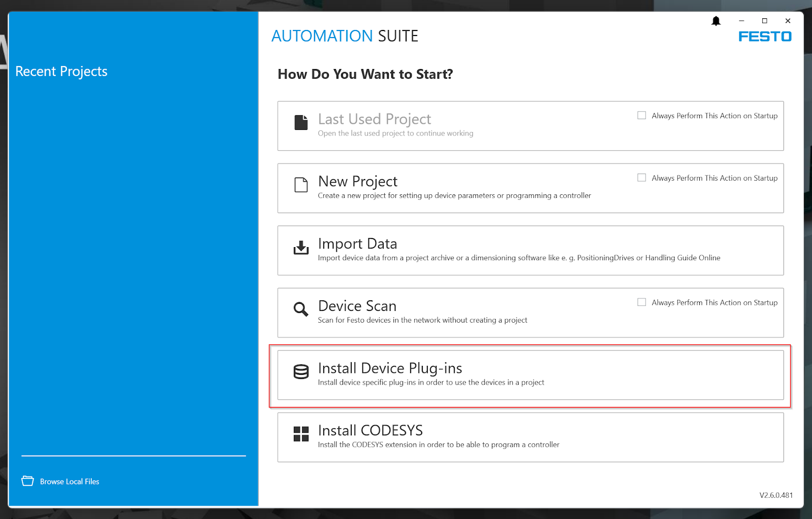
Task: Click the Device Scan magnifier icon
Action: (x=301, y=309)
